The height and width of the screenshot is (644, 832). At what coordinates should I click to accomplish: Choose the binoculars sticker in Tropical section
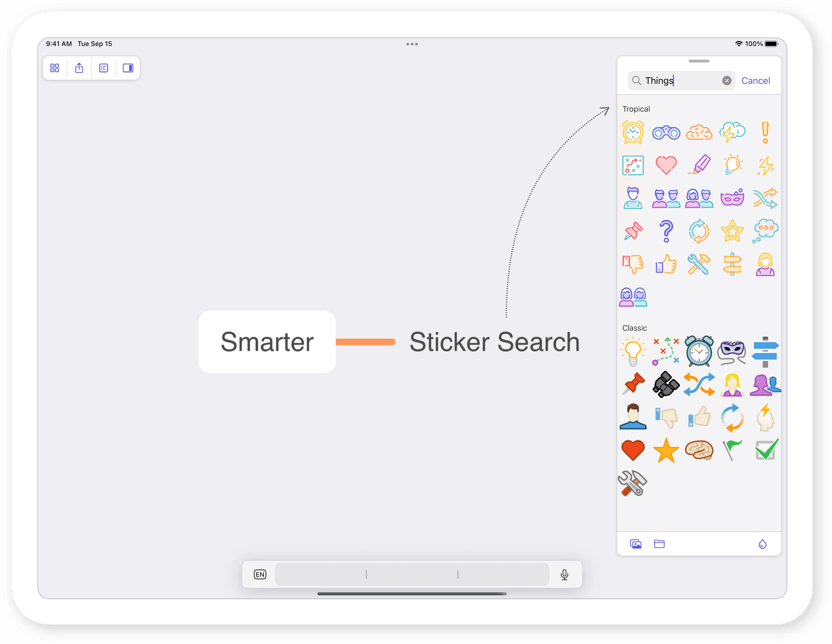tap(666, 132)
